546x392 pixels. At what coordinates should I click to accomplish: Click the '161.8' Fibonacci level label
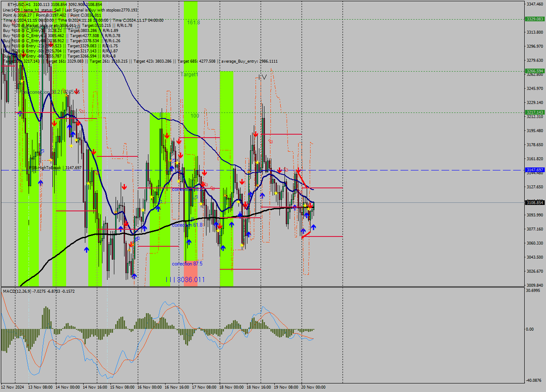194,23
